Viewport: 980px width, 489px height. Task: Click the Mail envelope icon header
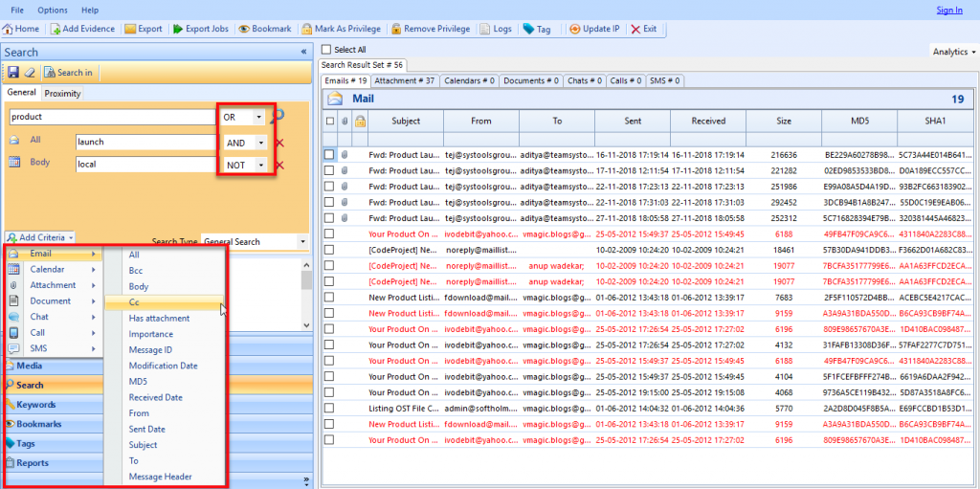click(336, 99)
